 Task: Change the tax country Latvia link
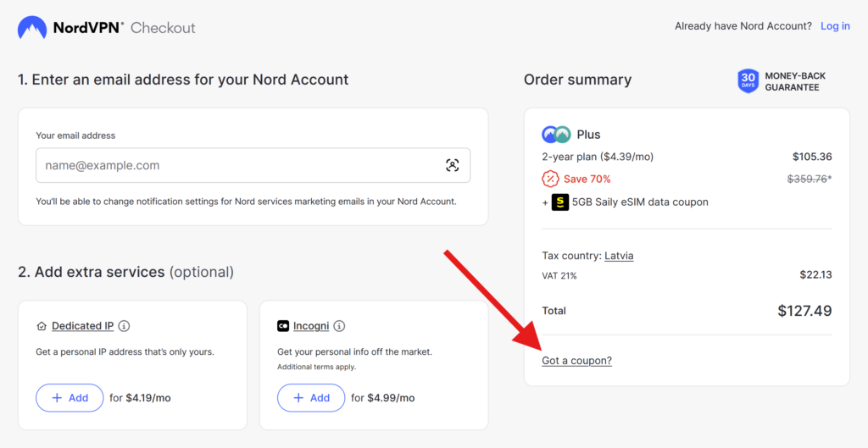[619, 256]
